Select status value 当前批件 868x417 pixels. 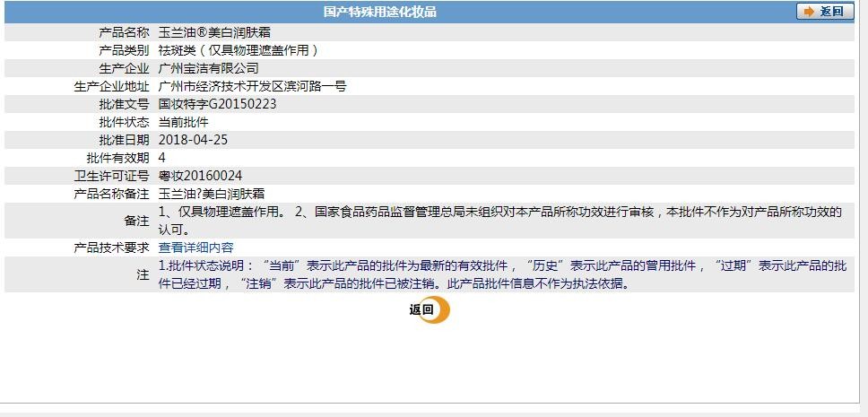coord(183,122)
